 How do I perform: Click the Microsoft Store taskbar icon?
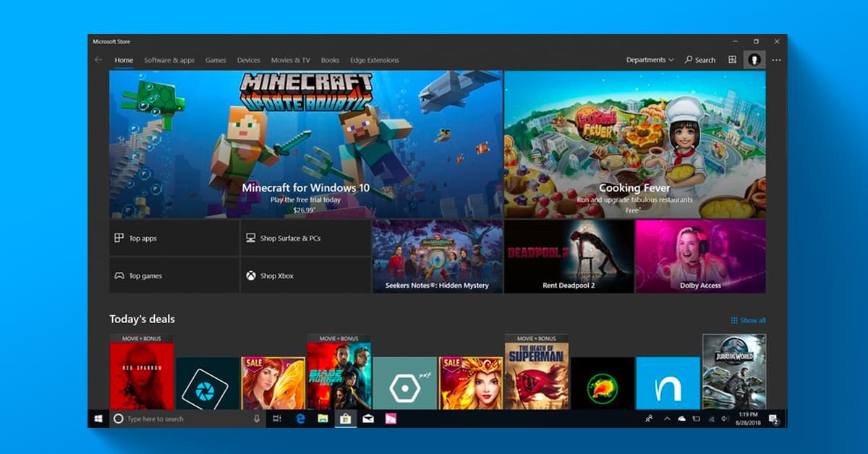click(x=346, y=419)
